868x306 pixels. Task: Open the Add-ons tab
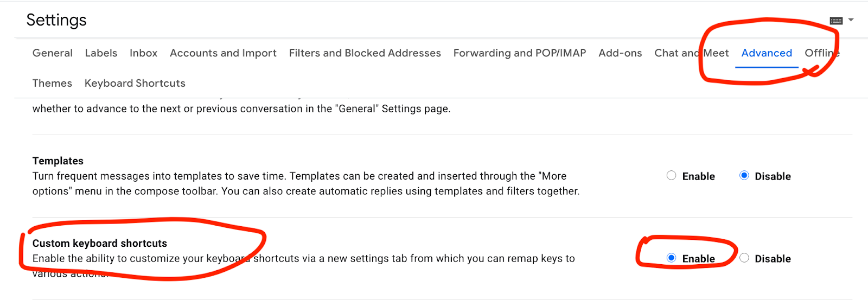[x=620, y=53]
